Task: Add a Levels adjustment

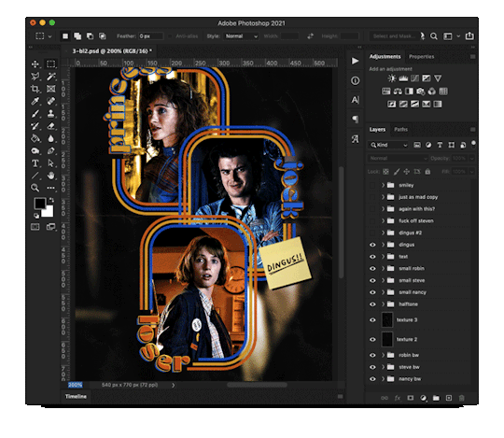Action: click(403, 78)
